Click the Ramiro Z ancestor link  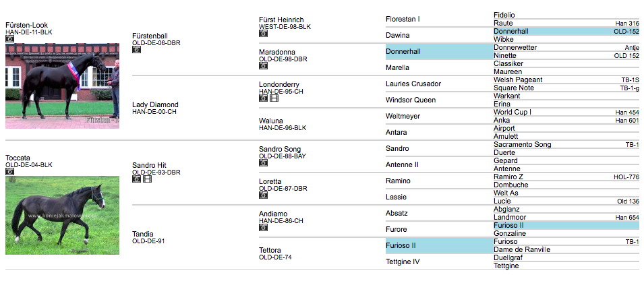pos(508,177)
